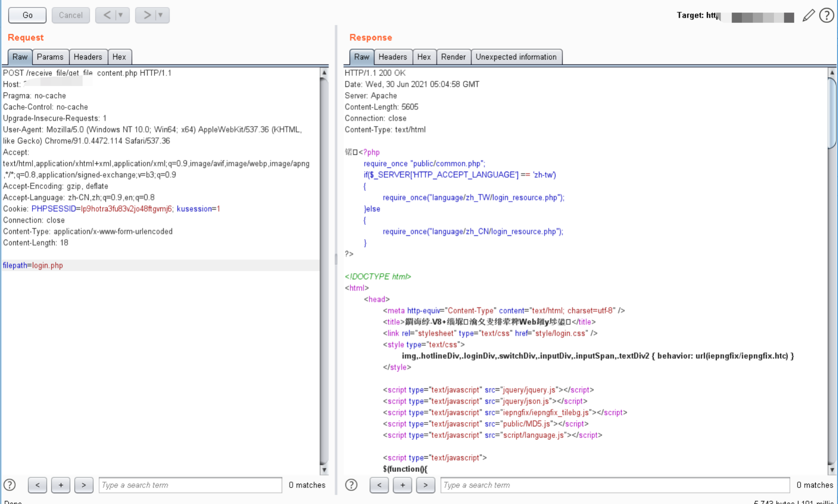Viewport: 838px width, 504px height.
Task: Edit target with the pencil icon
Action: (808, 16)
